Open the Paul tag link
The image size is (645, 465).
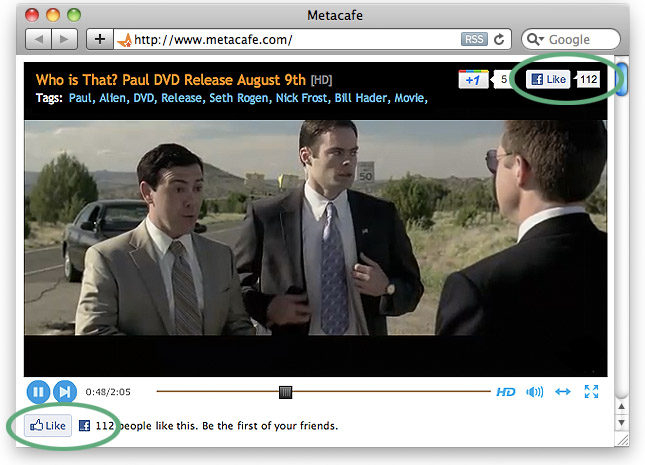pyautogui.click(x=81, y=98)
